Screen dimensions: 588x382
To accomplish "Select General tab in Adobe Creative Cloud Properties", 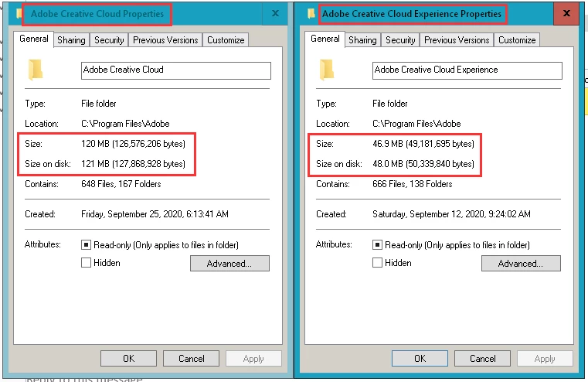I will [x=34, y=39].
